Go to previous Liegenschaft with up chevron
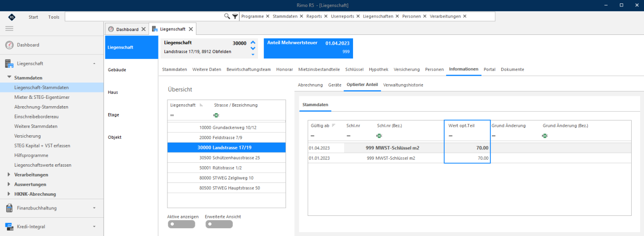The height and width of the screenshot is (236, 644). [253, 42]
